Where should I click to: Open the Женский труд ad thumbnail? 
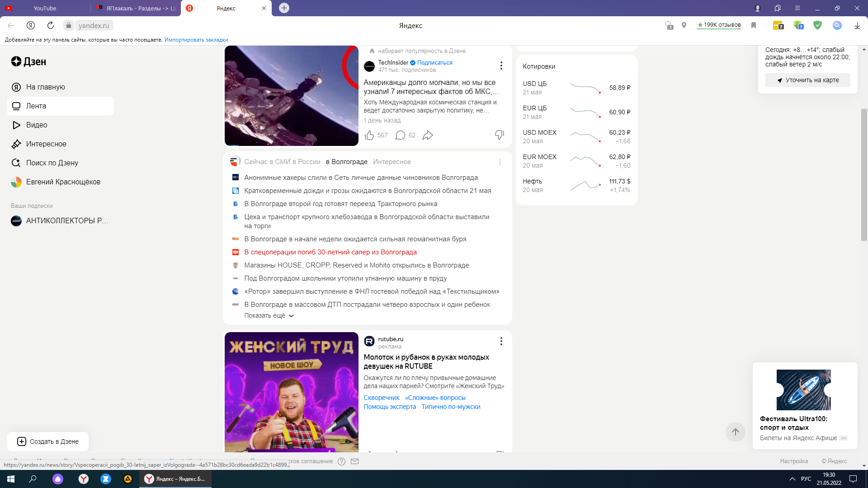[292, 392]
